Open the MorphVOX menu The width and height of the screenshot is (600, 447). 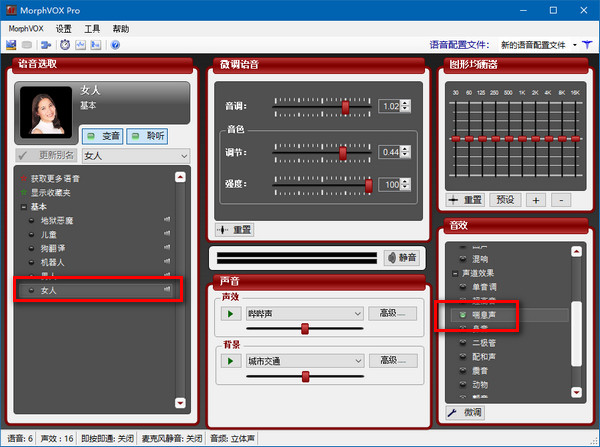click(26, 29)
